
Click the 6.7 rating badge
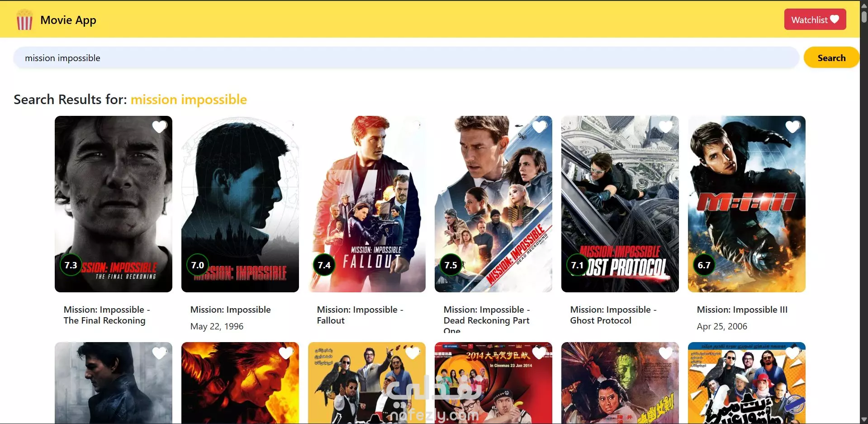coord(704,265)
